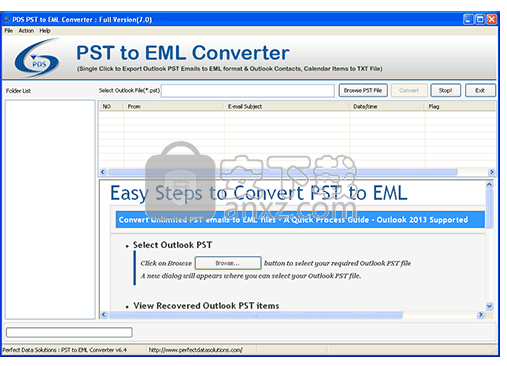This screenshot has height=366, width=507.
Task: Click the guide pane left scroll arrow
Action: tap(104, 314)
